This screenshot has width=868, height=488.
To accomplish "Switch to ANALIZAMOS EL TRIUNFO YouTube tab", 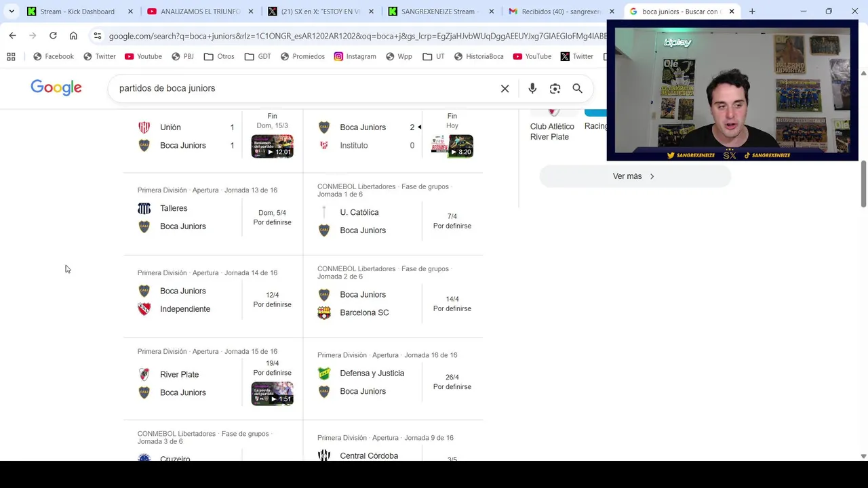I will click(x=200, y=12).
